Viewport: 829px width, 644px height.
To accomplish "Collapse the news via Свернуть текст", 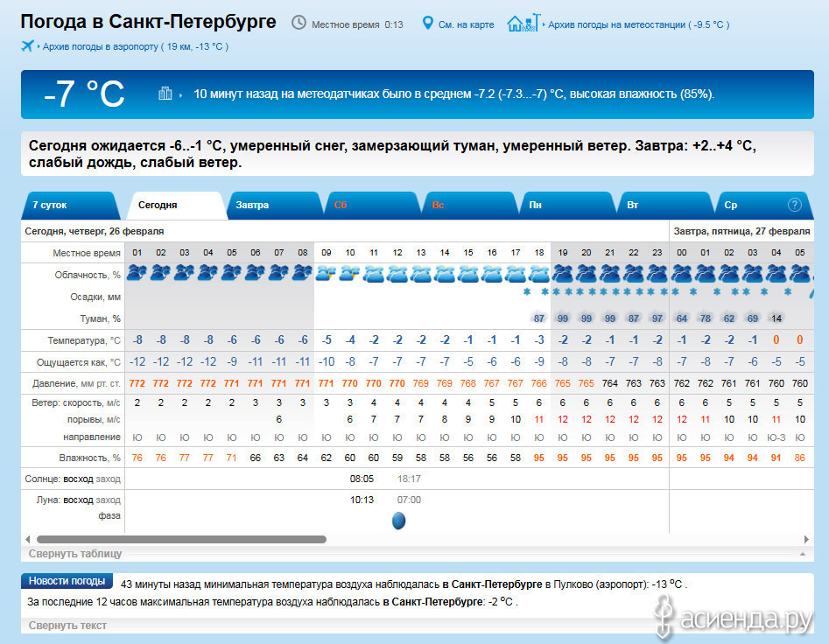I will pyautogui.click(x=67, y=626).
